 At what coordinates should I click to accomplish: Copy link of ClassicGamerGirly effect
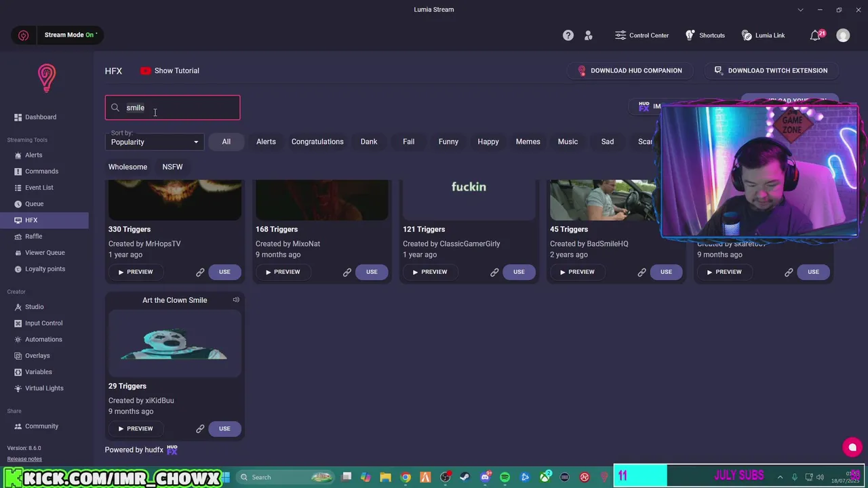[494, 272]
